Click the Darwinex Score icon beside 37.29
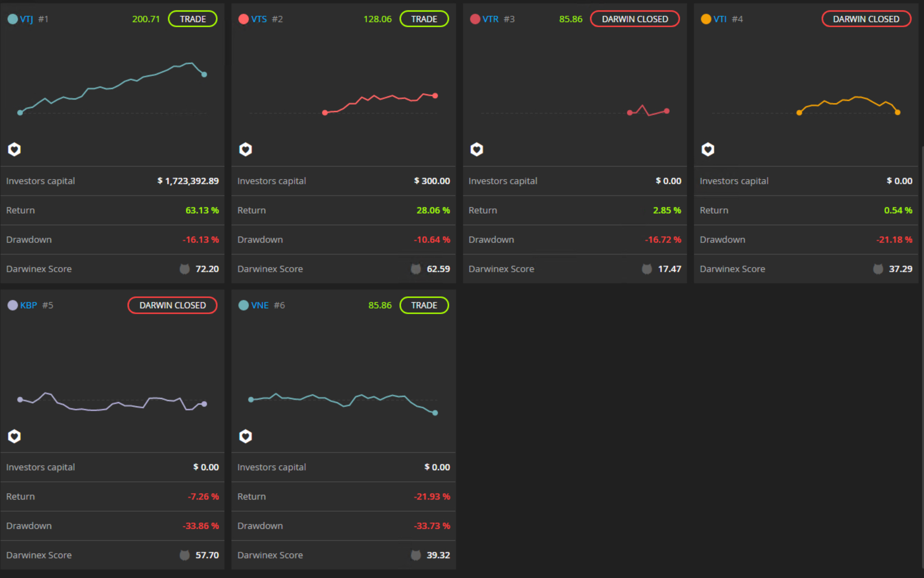 pyautogui.click(x=878, y=269)
